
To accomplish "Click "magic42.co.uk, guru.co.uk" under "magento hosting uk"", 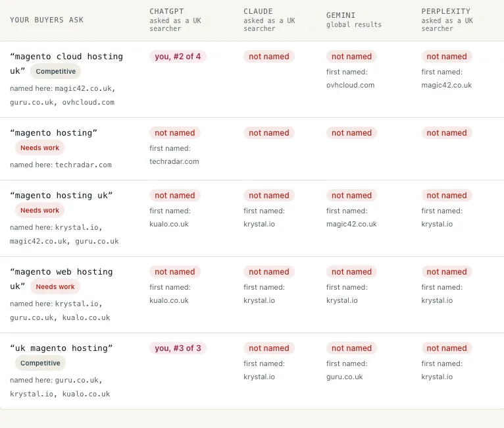I will [x=64, y=241].
